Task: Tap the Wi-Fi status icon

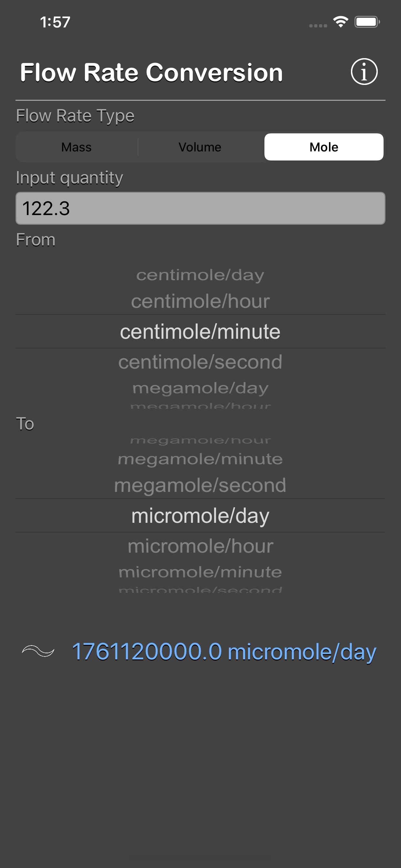Action: [x=340, y=22]
